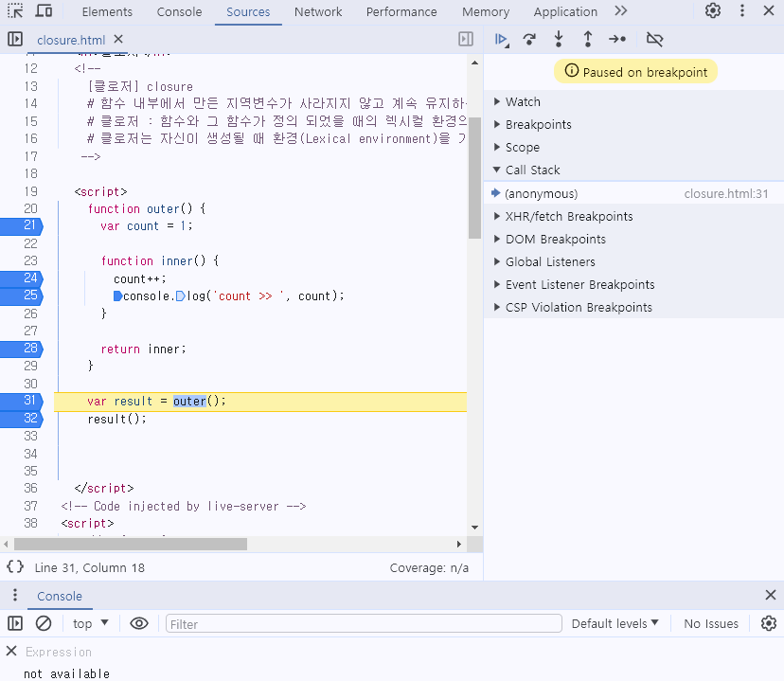The height and width of the screenshot is (681, 784).
Task: Open the DevTools three-dot customize menu
Action: coord(742,10)
